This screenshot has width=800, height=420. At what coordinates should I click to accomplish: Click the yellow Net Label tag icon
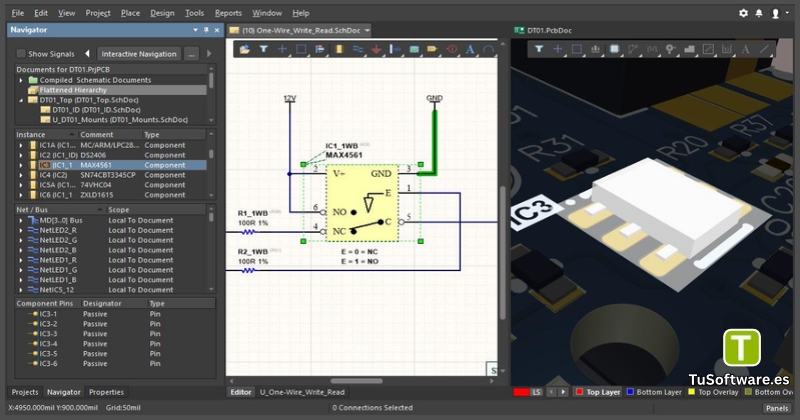point(433,50)
